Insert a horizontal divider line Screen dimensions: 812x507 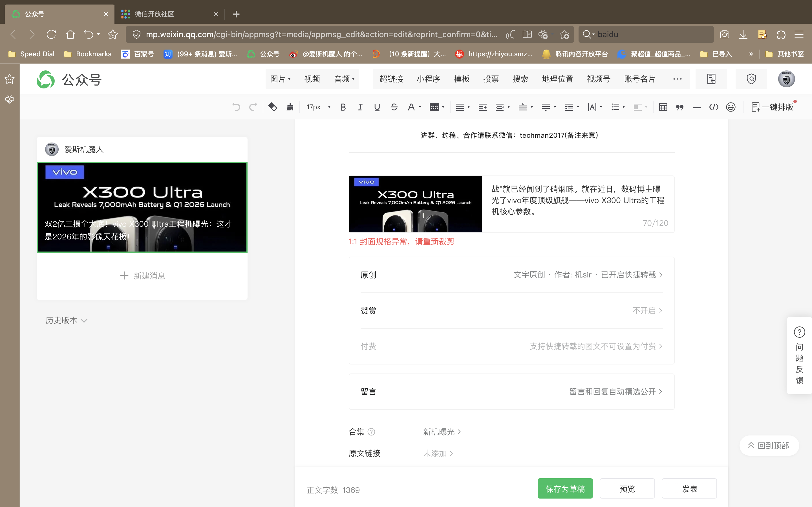tap(697, 107)
